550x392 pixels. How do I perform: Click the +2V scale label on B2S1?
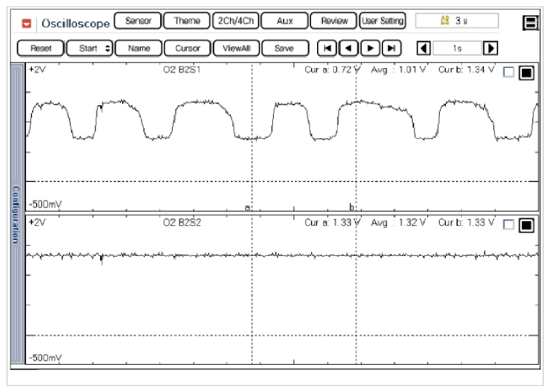pos(37,69)
